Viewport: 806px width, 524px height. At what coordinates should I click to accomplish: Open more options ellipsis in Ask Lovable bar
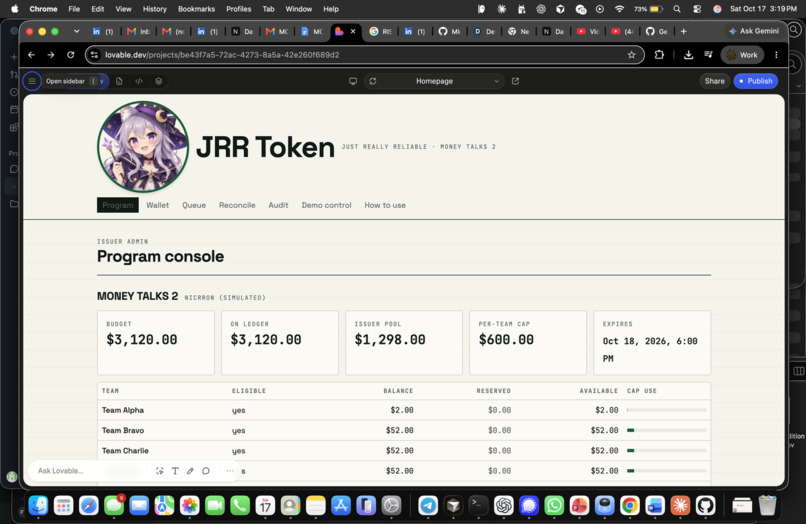tap(230, 471)
